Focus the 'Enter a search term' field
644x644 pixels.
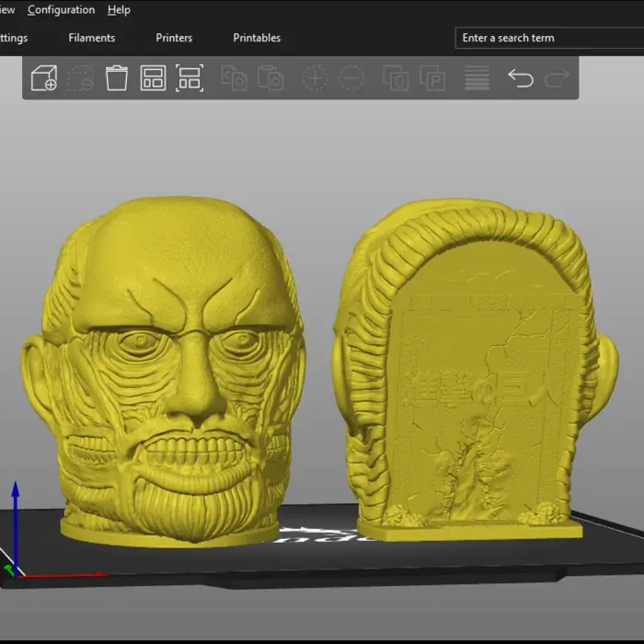point(548,38)
